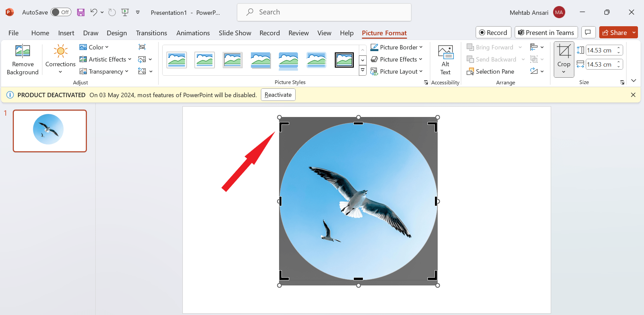Open the File menu

coord(13,33)
